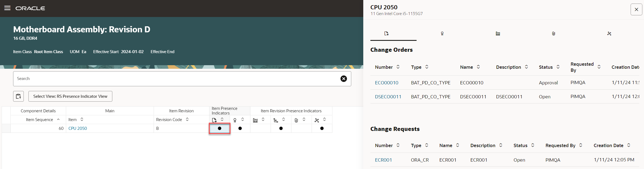This screenshot has height=169, width=644.
Task: Select the Revision Code cell B
Action: click(182, 128)
